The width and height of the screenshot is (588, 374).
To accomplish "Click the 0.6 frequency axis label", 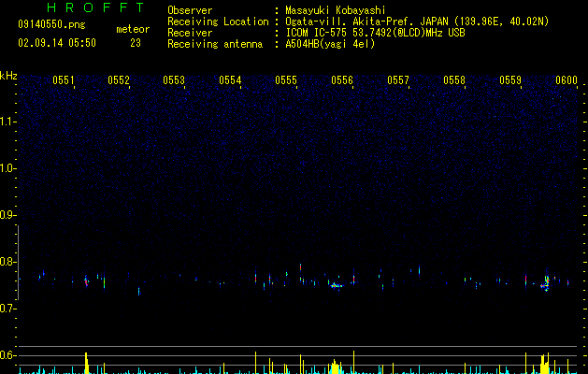I will click(7, 355).
